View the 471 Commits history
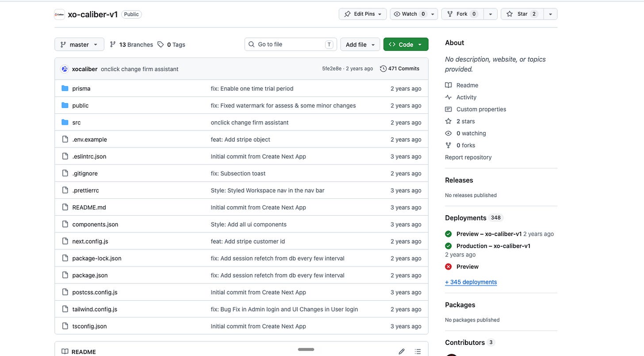 (x=399, y=69)
